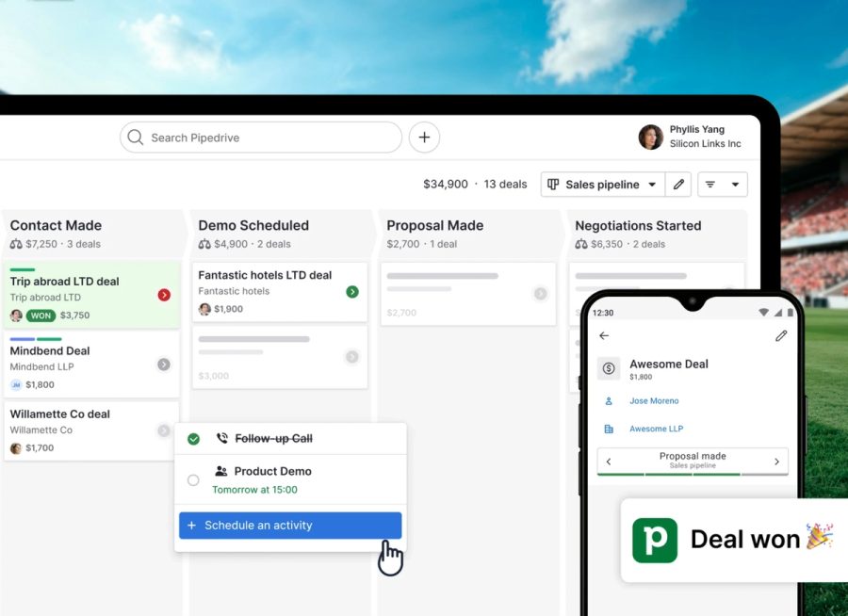Uncheck the completed Follow-up Call activity
The width and height of the screenshot is (848, 616).
(193, 439)
